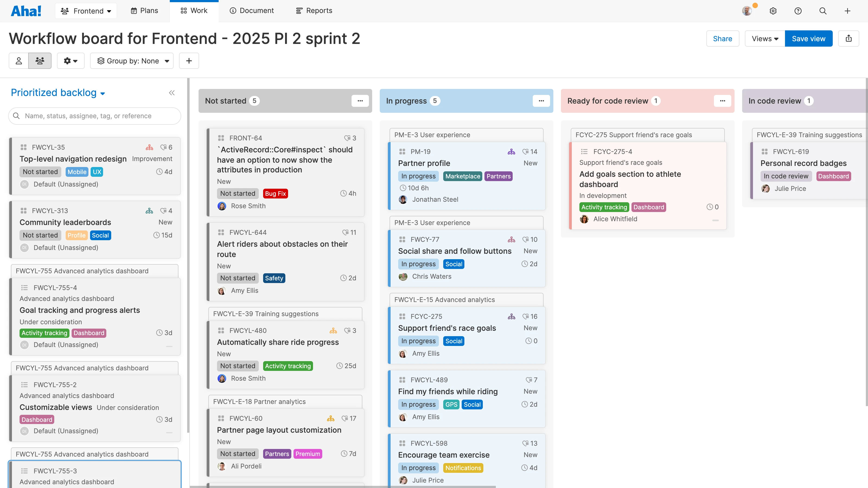Open the search magnifier icon
Viewport: 868px width, 488px height.
pos(823,11)
